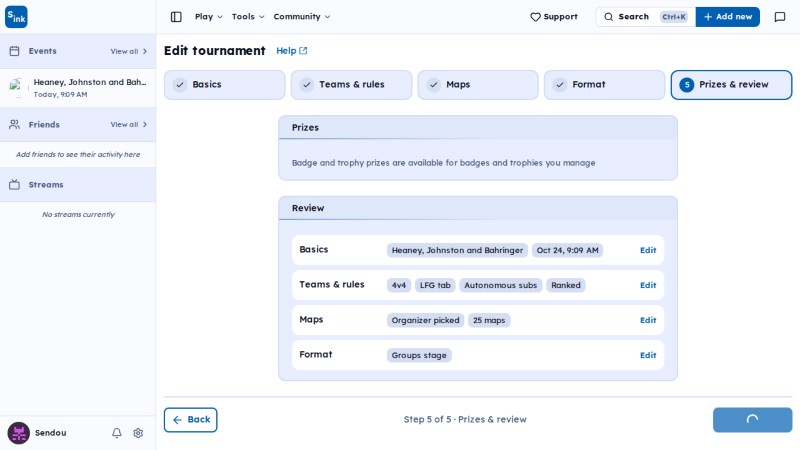Click the sendou.ink logo icon

pos(16,17)
